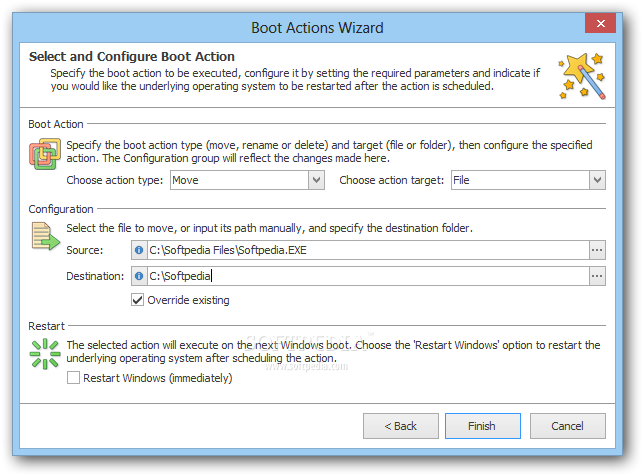Click the info icon beside Destination field
Viewport: 643px width, 476px height.
pyautogui.click(x=139, y=276)
